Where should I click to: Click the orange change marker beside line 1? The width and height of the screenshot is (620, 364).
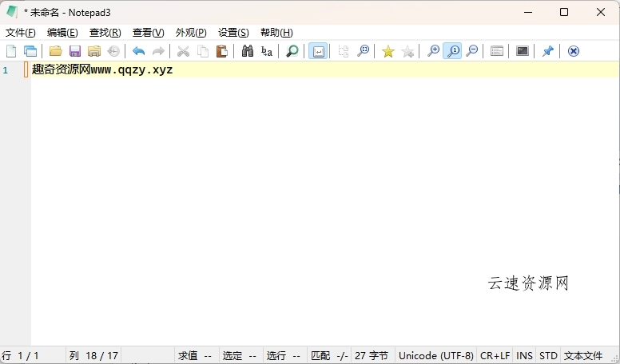point(26,70)
